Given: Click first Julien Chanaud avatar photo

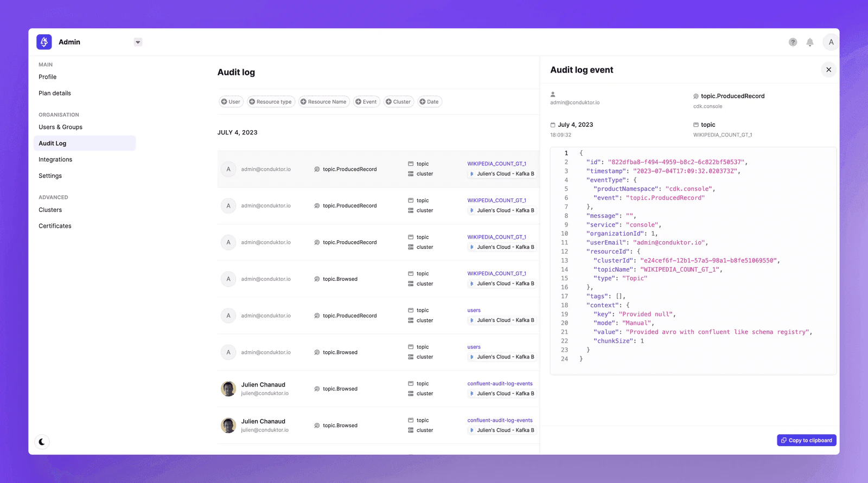Looking at the screenshot, I should point(228,389).
